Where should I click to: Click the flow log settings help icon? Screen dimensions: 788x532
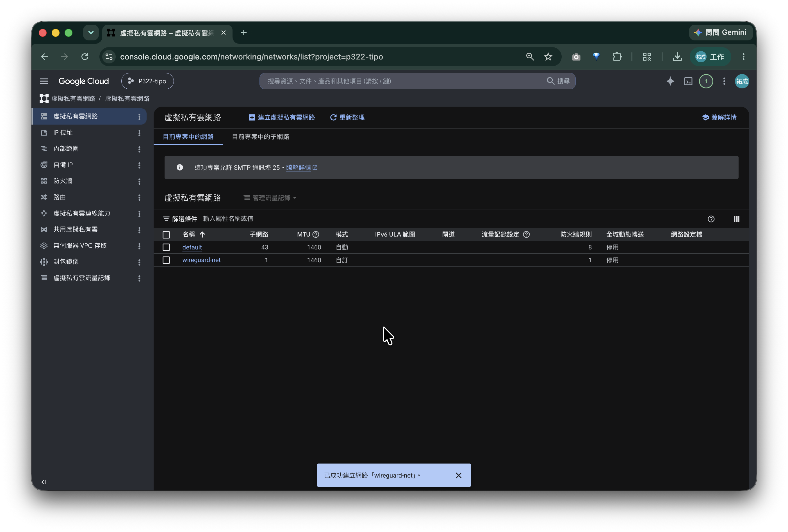pos(526,235)
